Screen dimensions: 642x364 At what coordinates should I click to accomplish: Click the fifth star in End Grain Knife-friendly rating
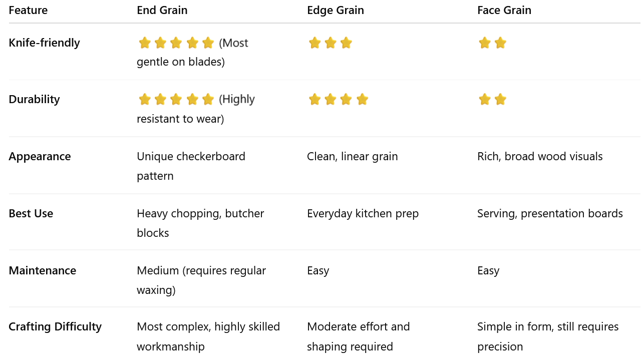point(208,43)
